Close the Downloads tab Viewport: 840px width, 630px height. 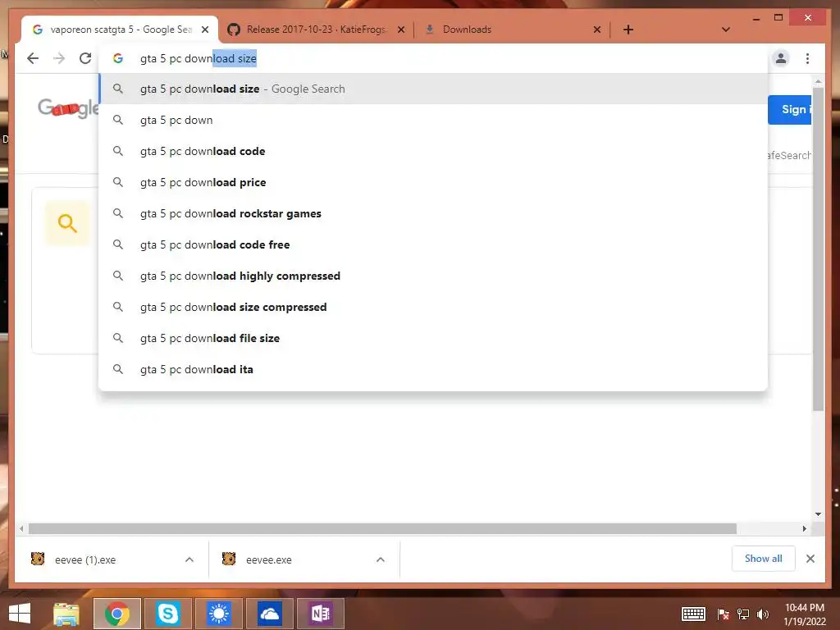point(597,30)
